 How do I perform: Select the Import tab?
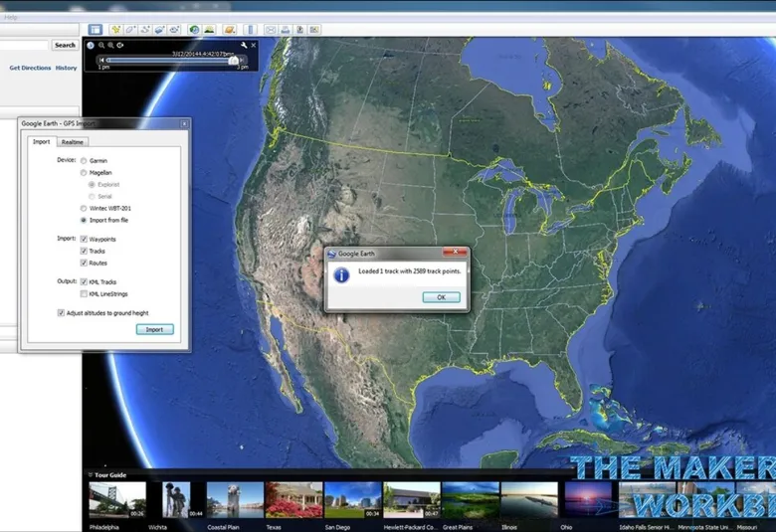click(x=41, y=141)
